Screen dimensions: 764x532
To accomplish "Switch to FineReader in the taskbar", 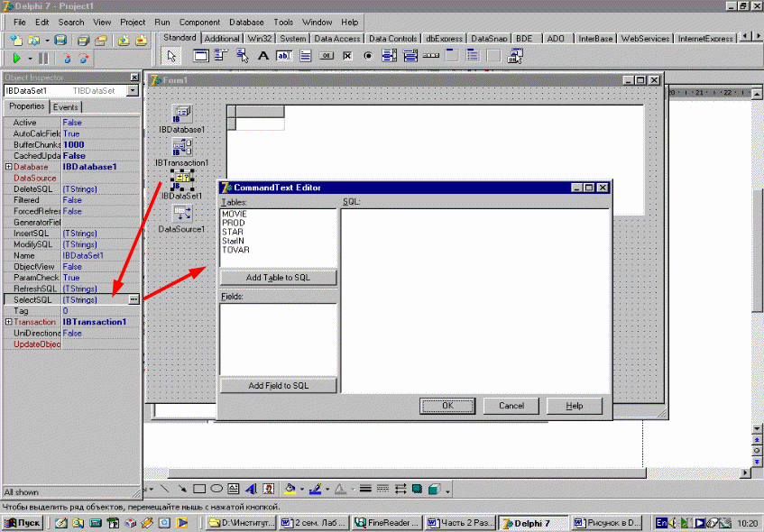I will coord(387,523).
